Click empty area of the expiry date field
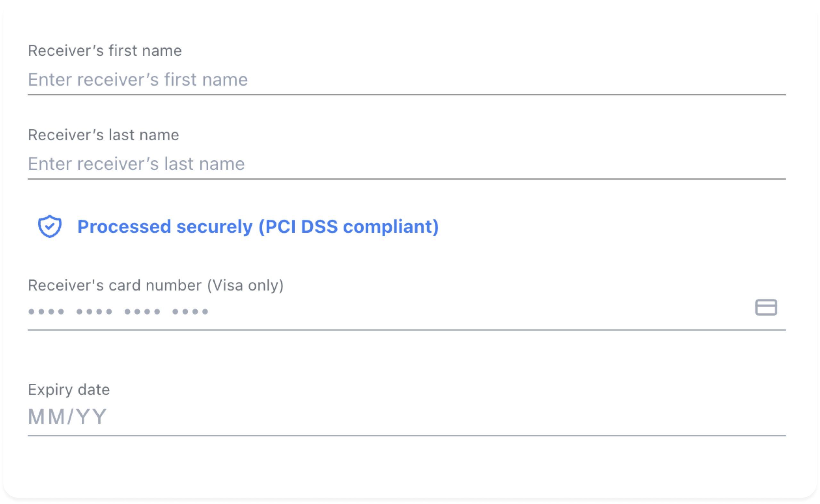Image resolution: width=820 pixels, height=504 pixels. [434, 417]
